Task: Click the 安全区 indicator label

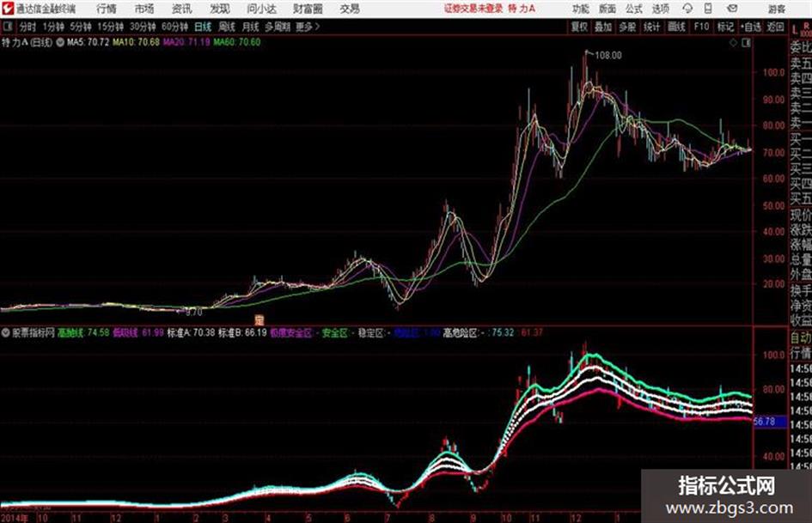Action: (334, 333)
